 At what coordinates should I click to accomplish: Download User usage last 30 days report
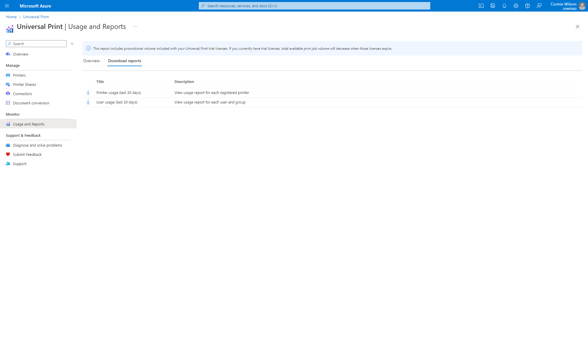tap(88, 102)
